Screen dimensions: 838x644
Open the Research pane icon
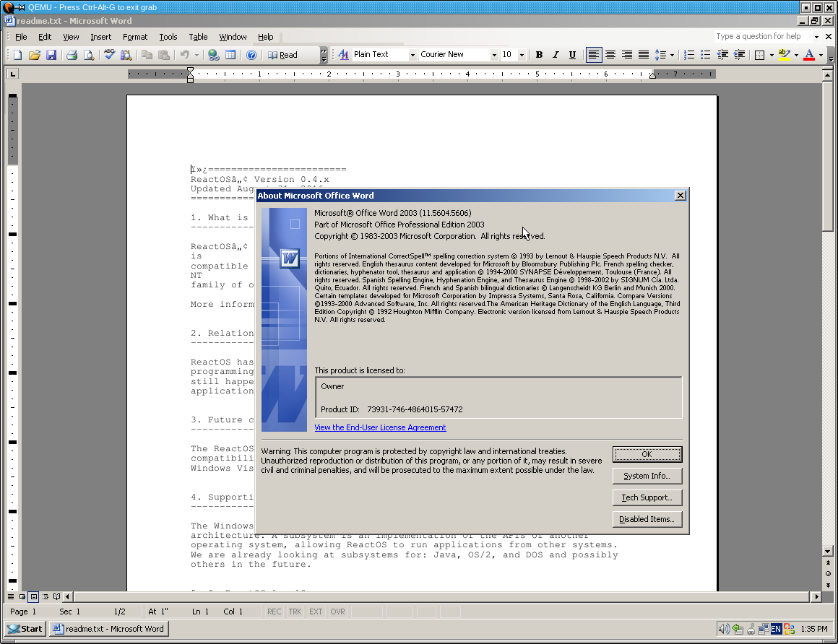[x=126, y=55]
